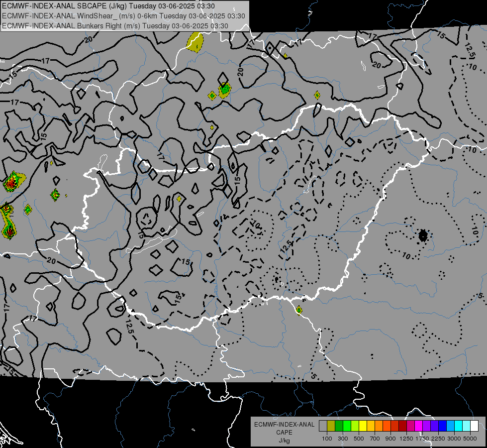
Task: Select the brick red swatch right of 900 tick
Action: [x=395, y=426]
